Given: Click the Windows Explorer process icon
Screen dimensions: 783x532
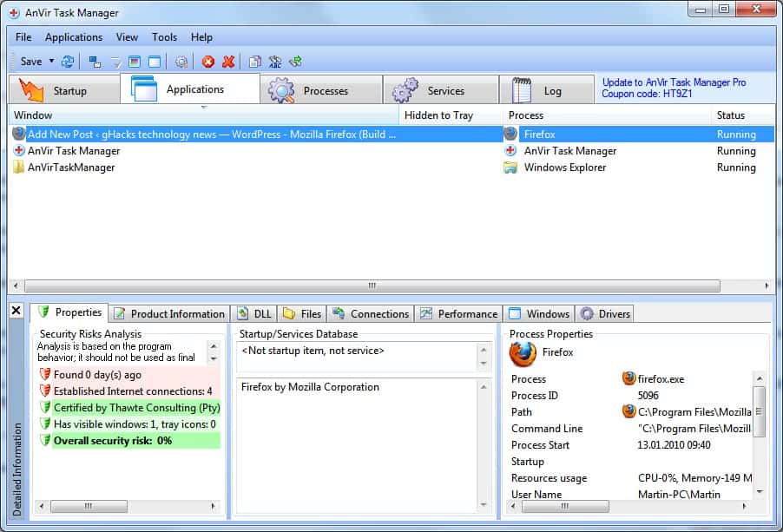Looking at the screenshot, I should tap(510, 167).
